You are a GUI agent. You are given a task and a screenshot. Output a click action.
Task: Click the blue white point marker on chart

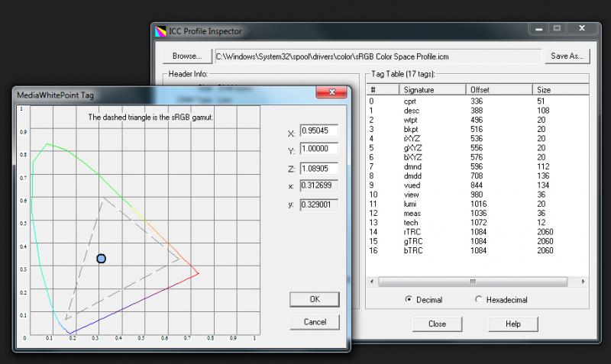click(x=101, y=259)
